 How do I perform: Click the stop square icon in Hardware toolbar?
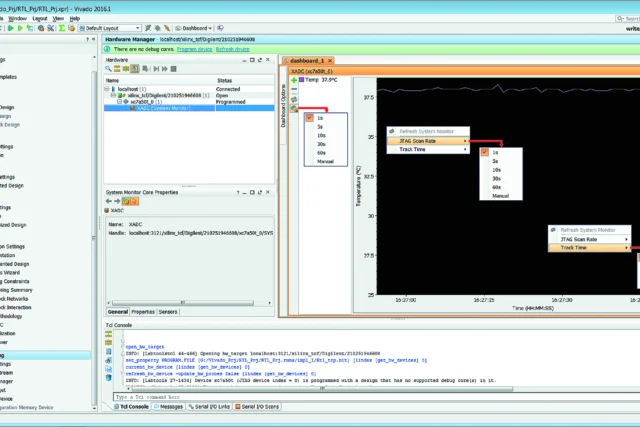[x=173, y=69]
